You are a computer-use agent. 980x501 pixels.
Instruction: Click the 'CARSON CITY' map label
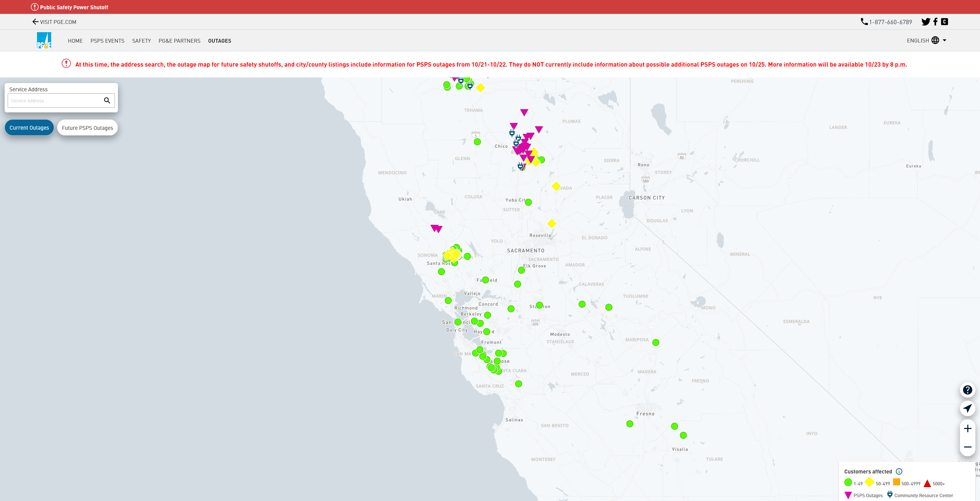tap(646, 198)
